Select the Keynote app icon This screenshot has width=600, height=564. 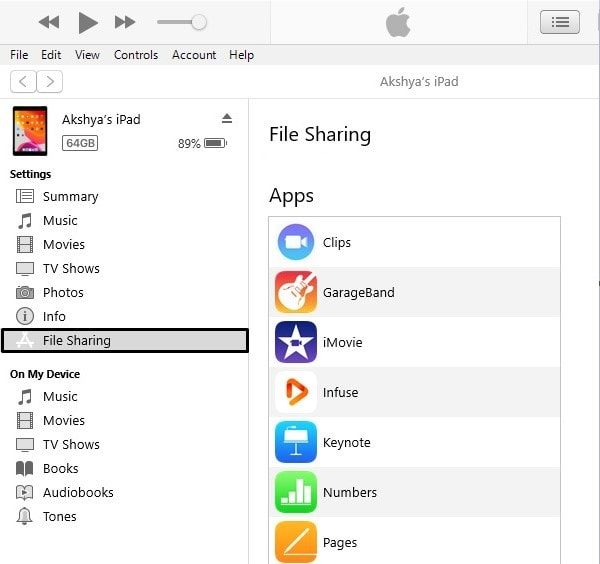click(x=296, y=442)
